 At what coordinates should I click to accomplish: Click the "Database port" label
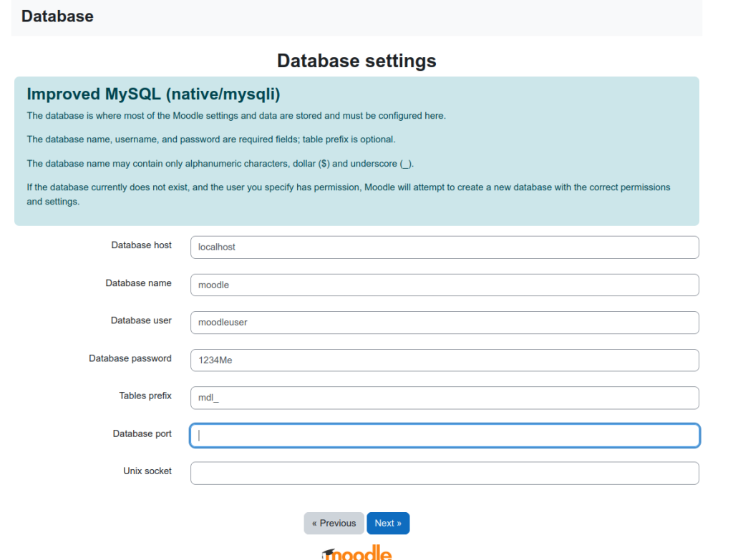142,433
